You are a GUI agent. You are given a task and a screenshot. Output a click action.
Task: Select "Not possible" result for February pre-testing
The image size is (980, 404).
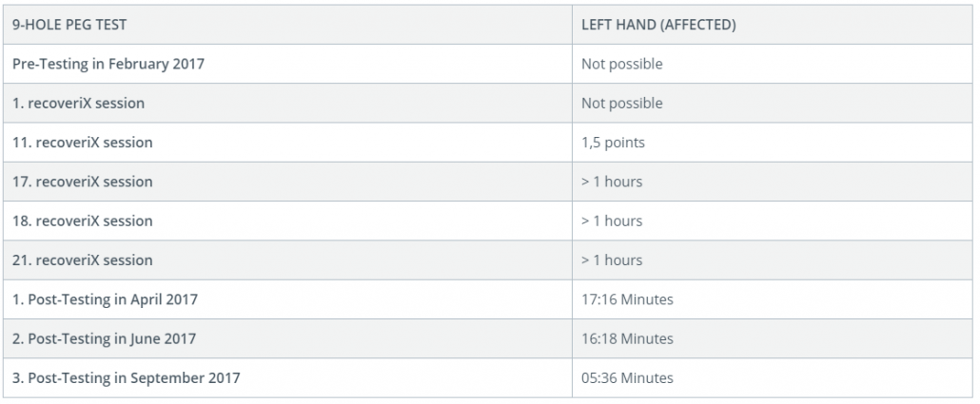[622, 64]
